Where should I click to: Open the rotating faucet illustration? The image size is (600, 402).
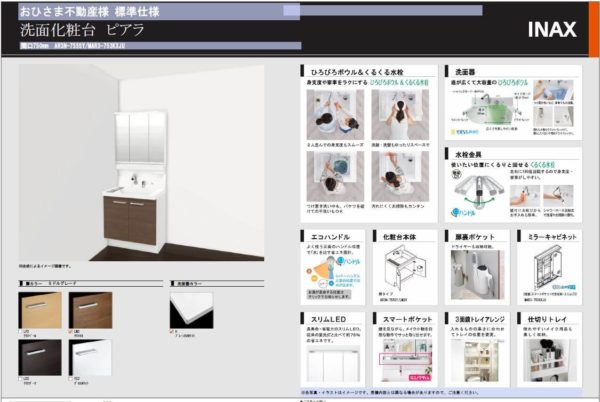coord(478,191)
